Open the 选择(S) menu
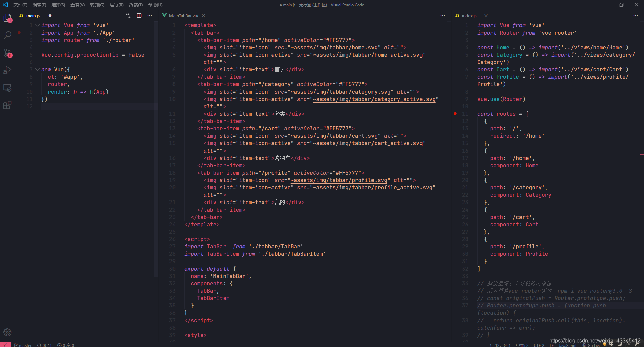Image resolution: width=644 pixels, height=347 pixels. [58, 5]
